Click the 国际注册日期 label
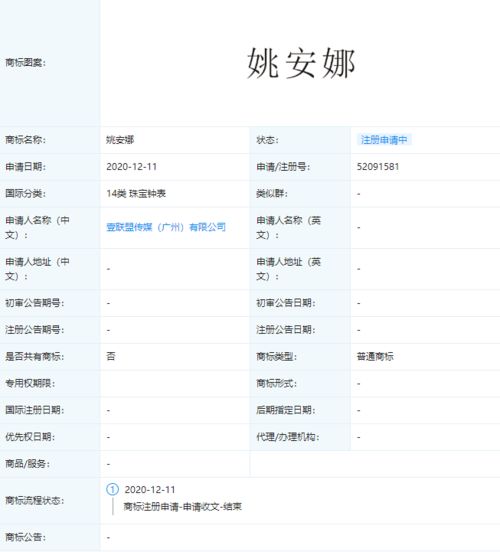This screenshot has width=500, height=552. point(35,410)
